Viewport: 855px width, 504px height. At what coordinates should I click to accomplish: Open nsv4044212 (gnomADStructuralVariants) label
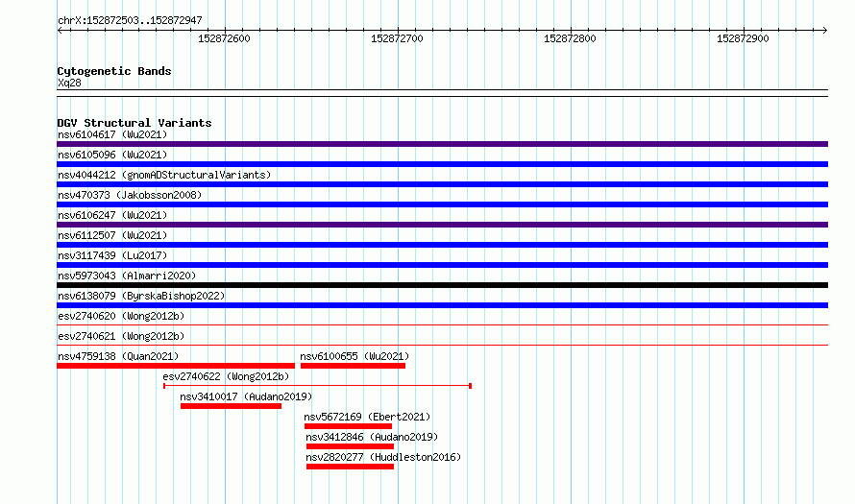(x=164, y=175)
